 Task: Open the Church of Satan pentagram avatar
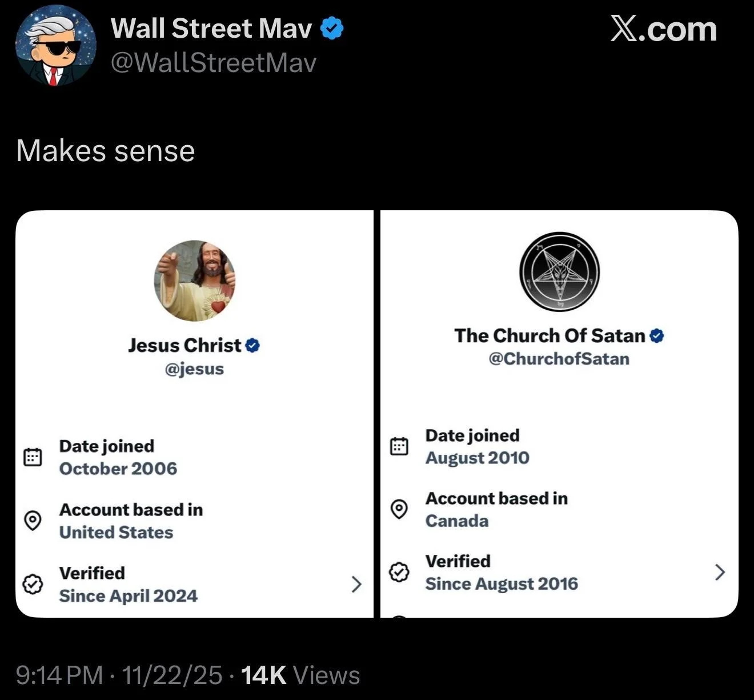click(559, 271)
